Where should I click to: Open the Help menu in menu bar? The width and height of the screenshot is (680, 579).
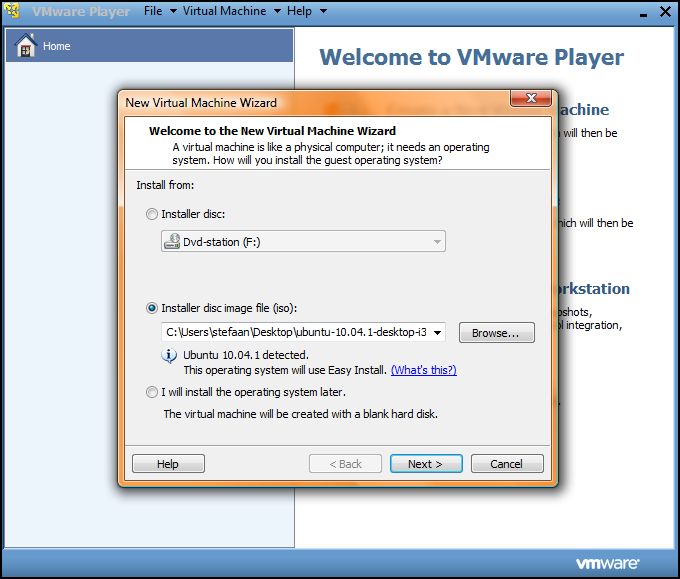(x=307, y=11)
